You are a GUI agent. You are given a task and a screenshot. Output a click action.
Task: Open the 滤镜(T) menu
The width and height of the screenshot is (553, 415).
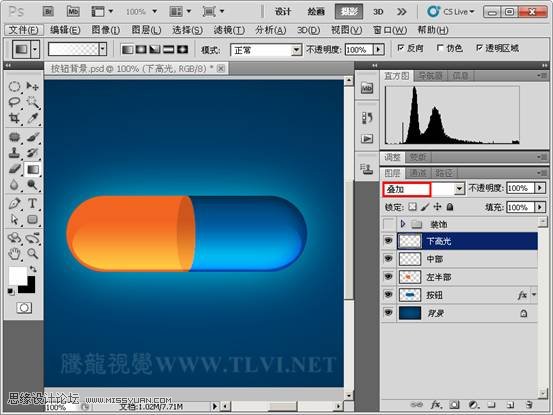[x=229, y=30]
